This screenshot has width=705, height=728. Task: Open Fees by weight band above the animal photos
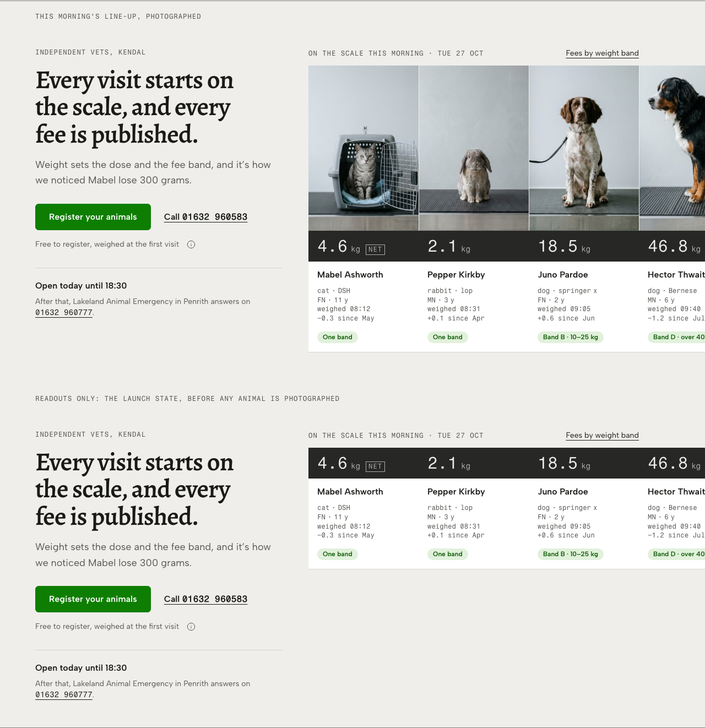click(x=602, y=53)
